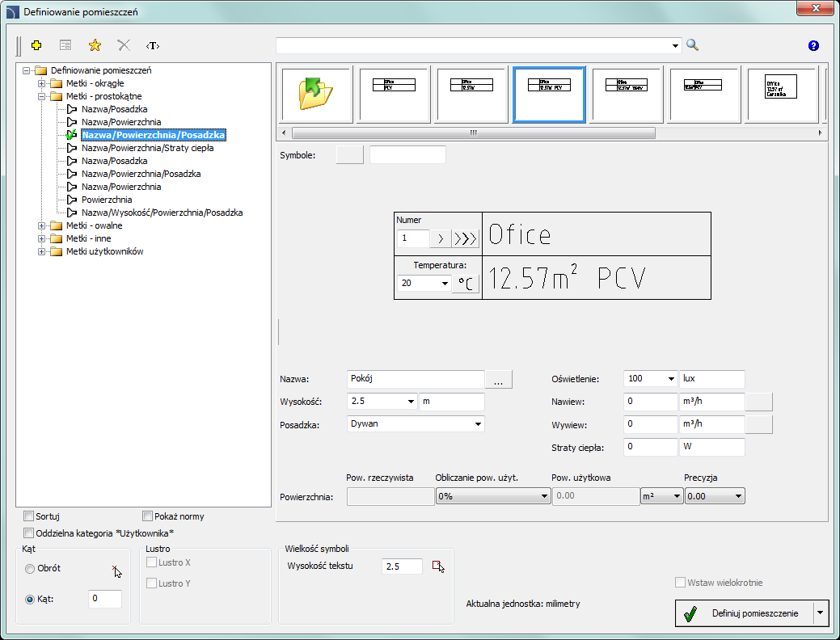Click the star favorites icon
Screen dimensions: 840x640
pos(95,45)
